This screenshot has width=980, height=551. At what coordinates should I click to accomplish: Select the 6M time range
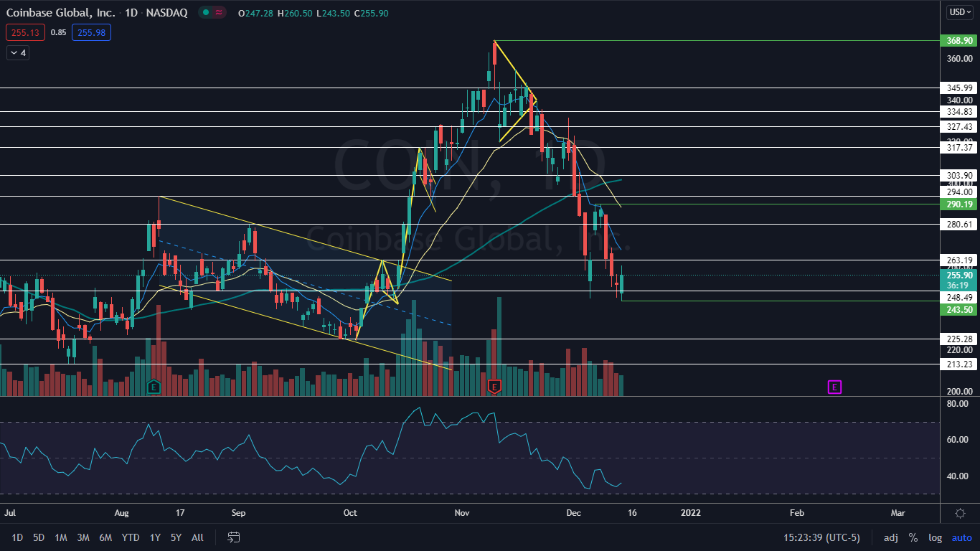(105, 537)
